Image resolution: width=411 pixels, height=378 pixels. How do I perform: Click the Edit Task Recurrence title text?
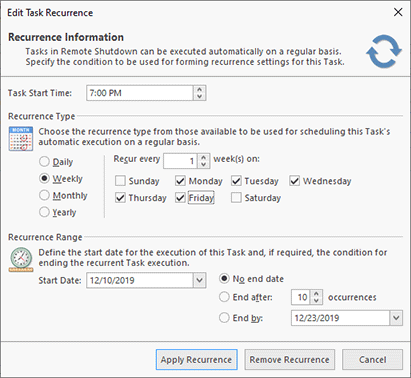(50, 13)
